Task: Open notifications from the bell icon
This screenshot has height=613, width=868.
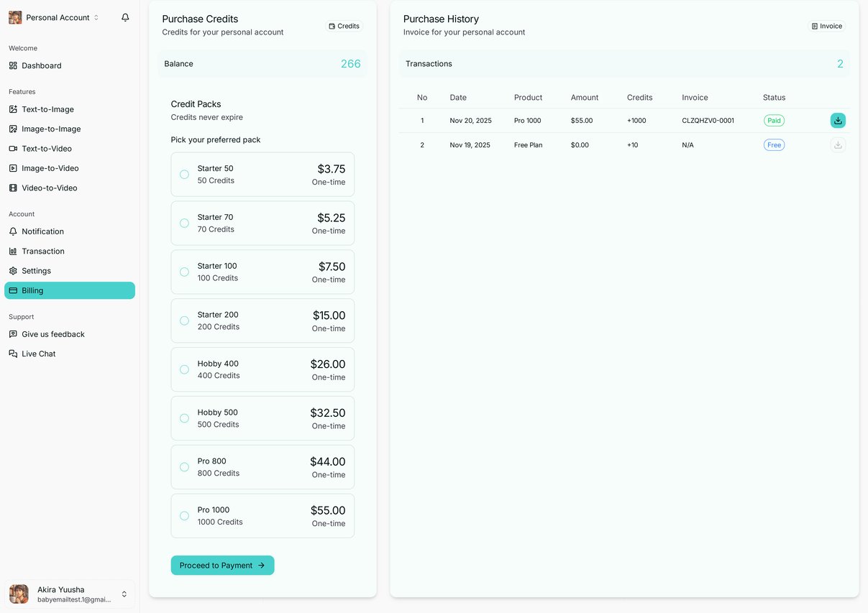Action: (x=125, y=17)
